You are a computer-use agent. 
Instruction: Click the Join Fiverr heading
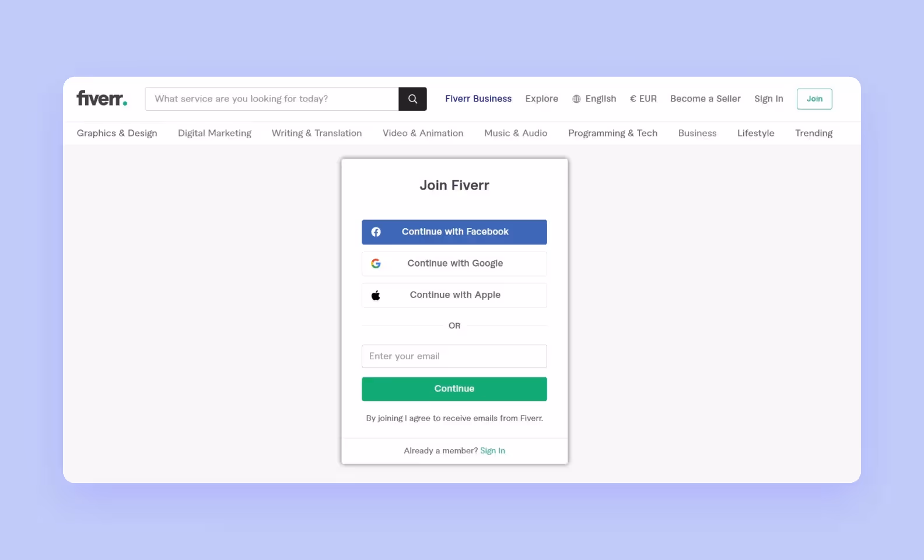(454, 185)
